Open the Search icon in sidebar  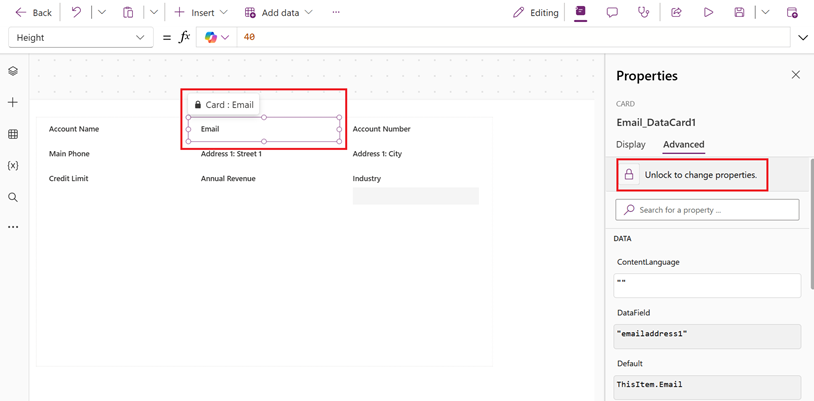click(13, 197)
